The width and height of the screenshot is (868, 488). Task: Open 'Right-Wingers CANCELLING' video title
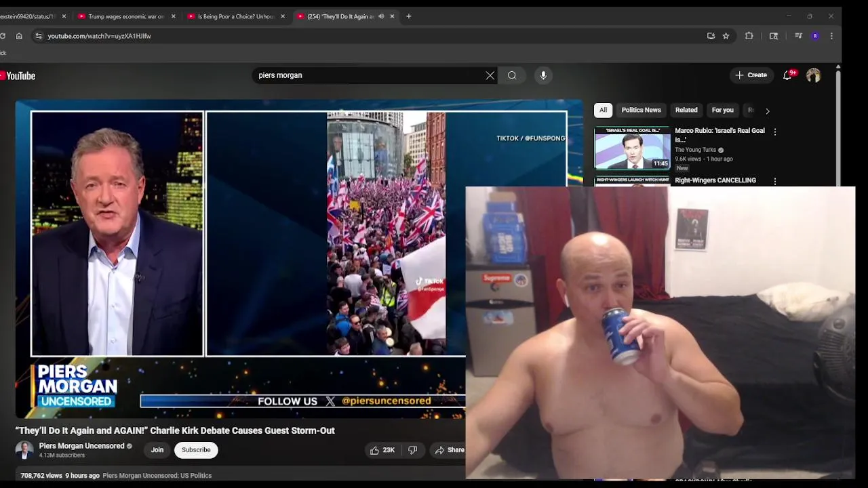pyautogui.click(x=715, y=180)
